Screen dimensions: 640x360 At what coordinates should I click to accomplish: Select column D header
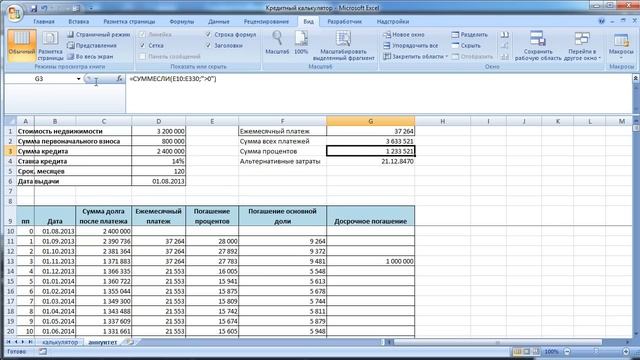(158, 121)
